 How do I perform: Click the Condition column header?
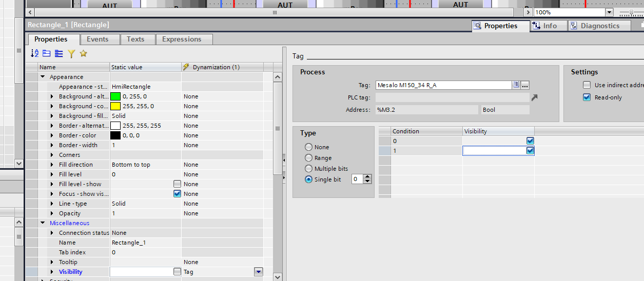pos(427,131)
